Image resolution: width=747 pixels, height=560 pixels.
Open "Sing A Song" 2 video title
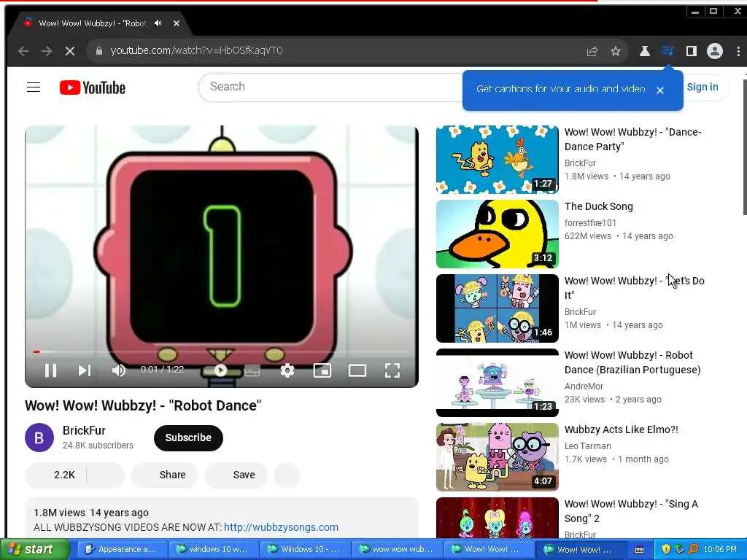pyautogui.click(x=631, y=511)
